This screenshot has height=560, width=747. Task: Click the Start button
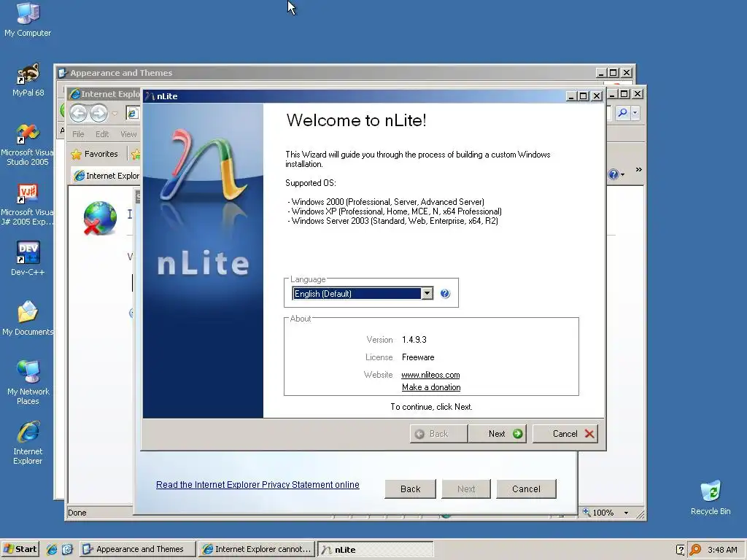point(20,549)
